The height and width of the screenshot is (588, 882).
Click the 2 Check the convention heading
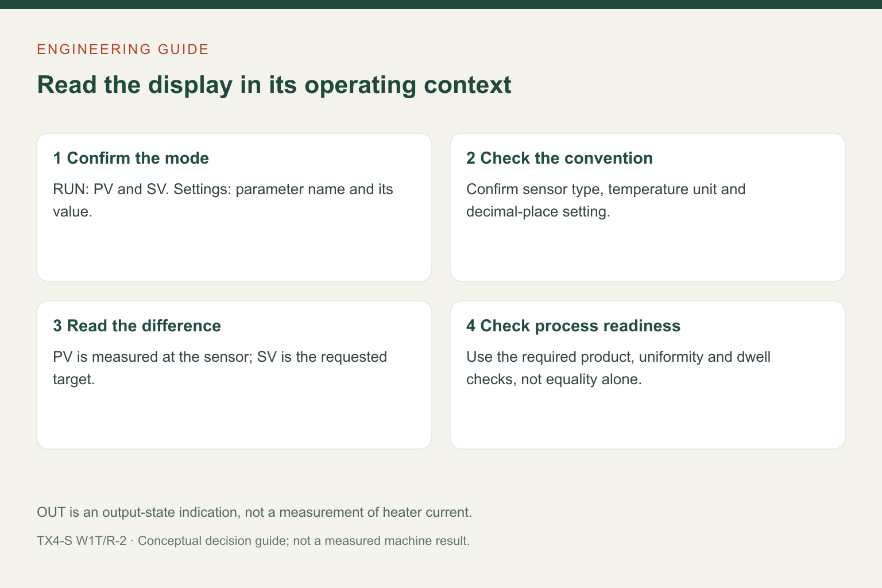click(559, 158)
